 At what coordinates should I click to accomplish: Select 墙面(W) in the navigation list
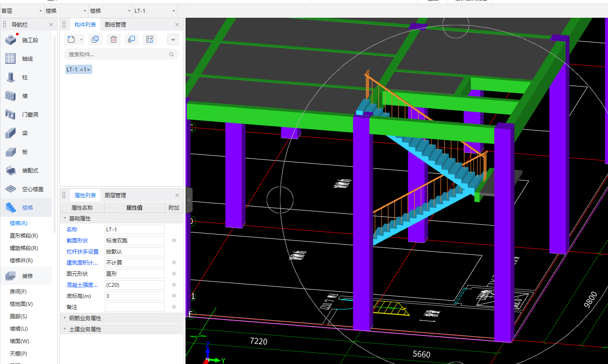coord(20,341)
